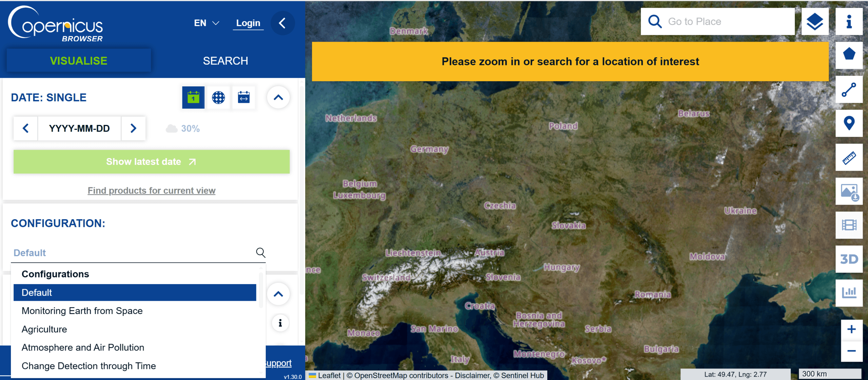This screenshot has height=380, width=868.
Task: Toggle time range date mode
Action: [243, 98]
